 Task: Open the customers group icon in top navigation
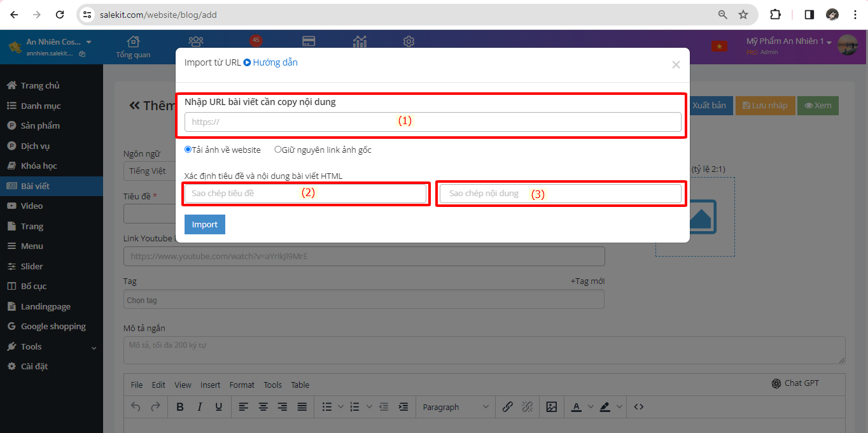click(196, 41)
